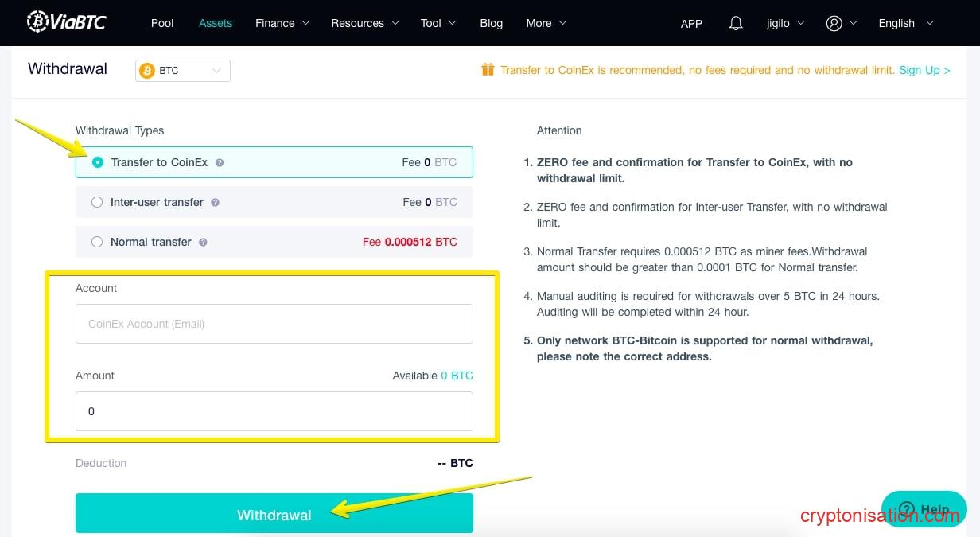Click the Amount input field

[x=274, y=411]
